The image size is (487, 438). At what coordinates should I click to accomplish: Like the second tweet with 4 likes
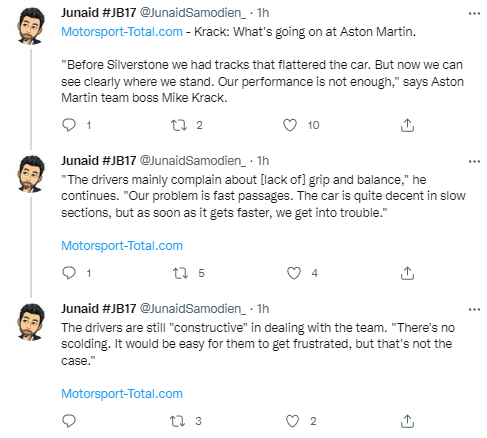pyautogui.click(x=294, y=273)
